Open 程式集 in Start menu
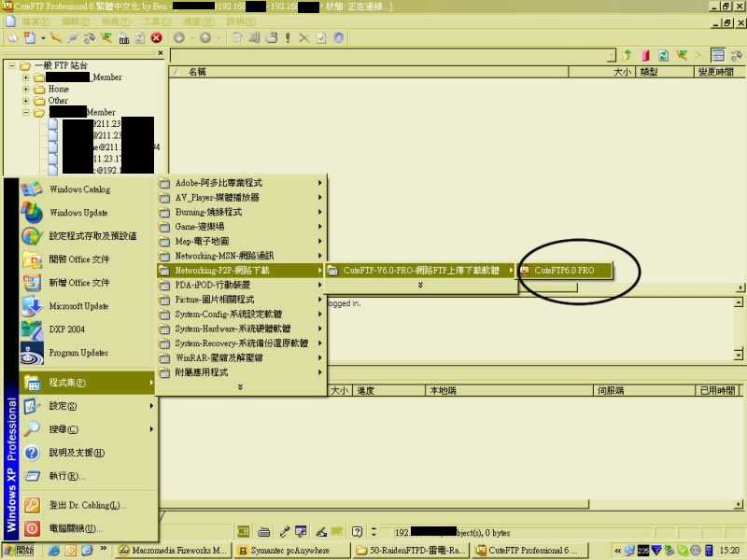This screenshot has height=560, width=747. 87,383
